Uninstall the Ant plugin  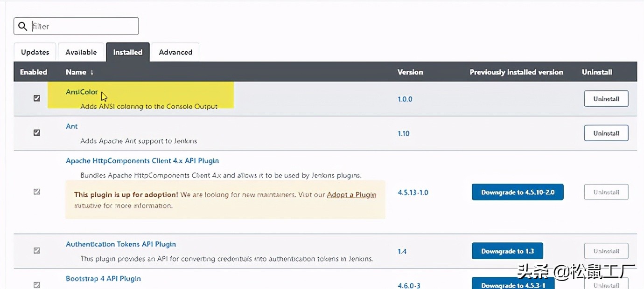(606, 133)
